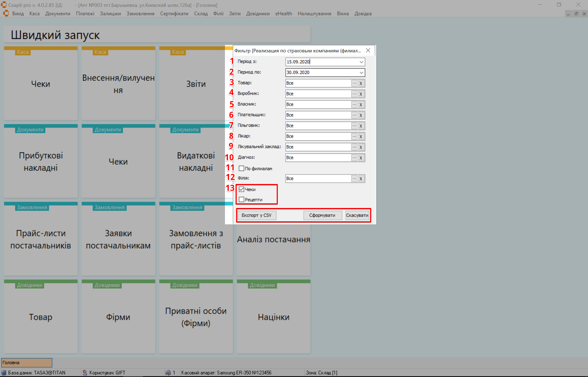Uncheck the Чеки checkbox

coord(241,189)
